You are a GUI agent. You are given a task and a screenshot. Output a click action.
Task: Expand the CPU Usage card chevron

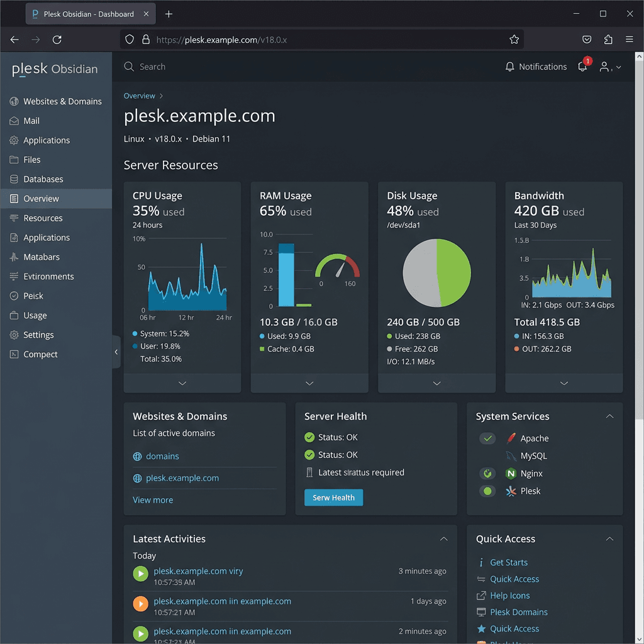[x=182, y=383]
